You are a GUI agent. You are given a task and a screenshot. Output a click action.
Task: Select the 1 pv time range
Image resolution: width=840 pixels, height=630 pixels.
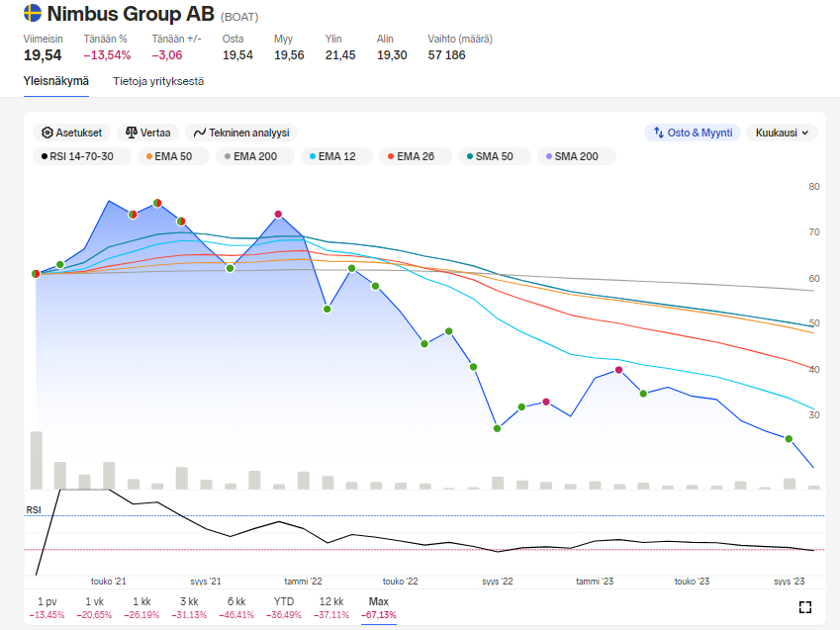[47, 607]
